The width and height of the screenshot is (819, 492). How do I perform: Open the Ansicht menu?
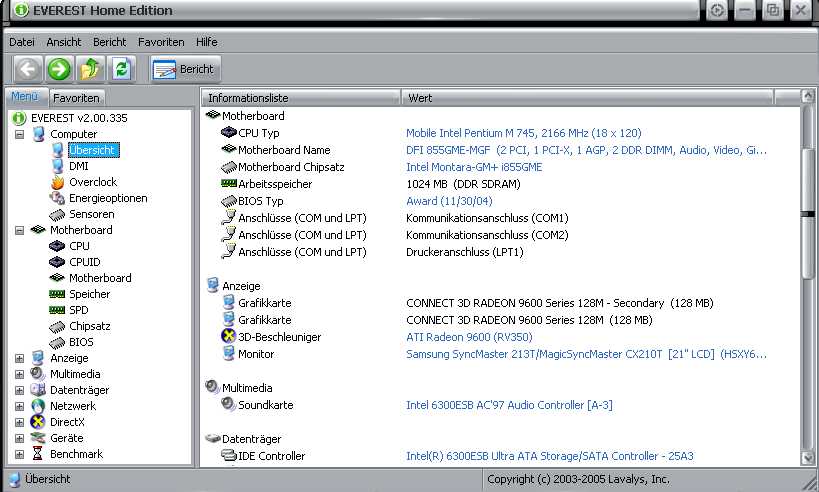(x=64, y=42)
